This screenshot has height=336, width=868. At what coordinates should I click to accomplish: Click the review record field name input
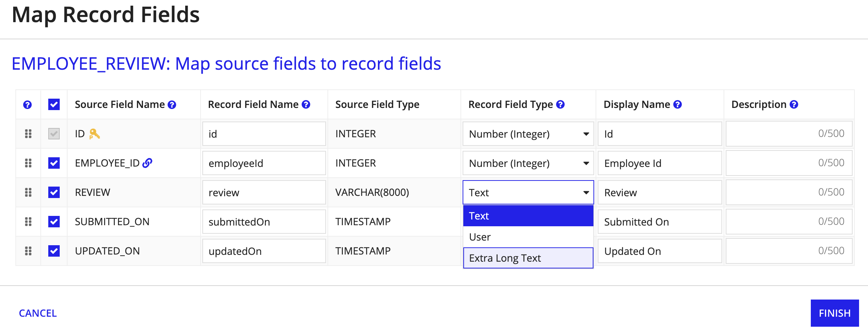(x=264, y=192)
